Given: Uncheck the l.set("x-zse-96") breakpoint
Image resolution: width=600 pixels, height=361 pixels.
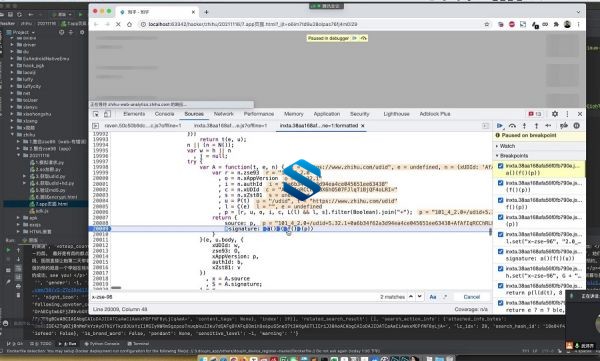Looking at the screenshot, I should [x=501, y=234].
